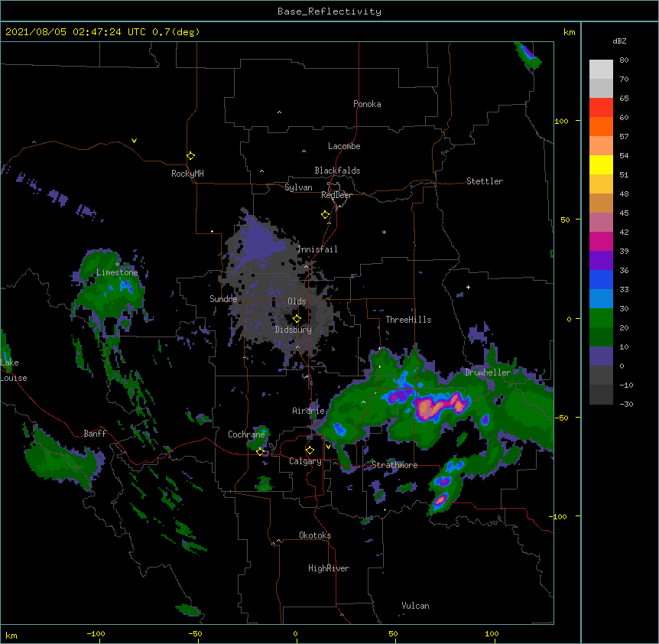
Task: Select the yellow diamond marker below Cochrane
Action: (x=260, y=452)
